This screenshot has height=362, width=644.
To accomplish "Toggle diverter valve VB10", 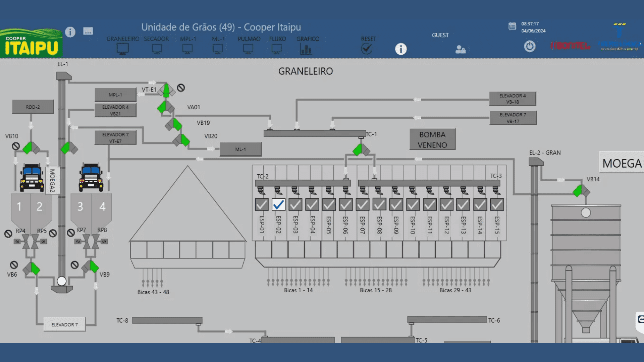I will click(31, 148).
